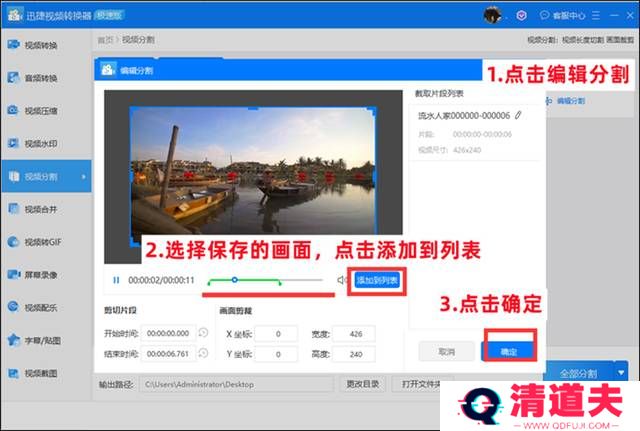Click the 结束时间 input field

168,353
